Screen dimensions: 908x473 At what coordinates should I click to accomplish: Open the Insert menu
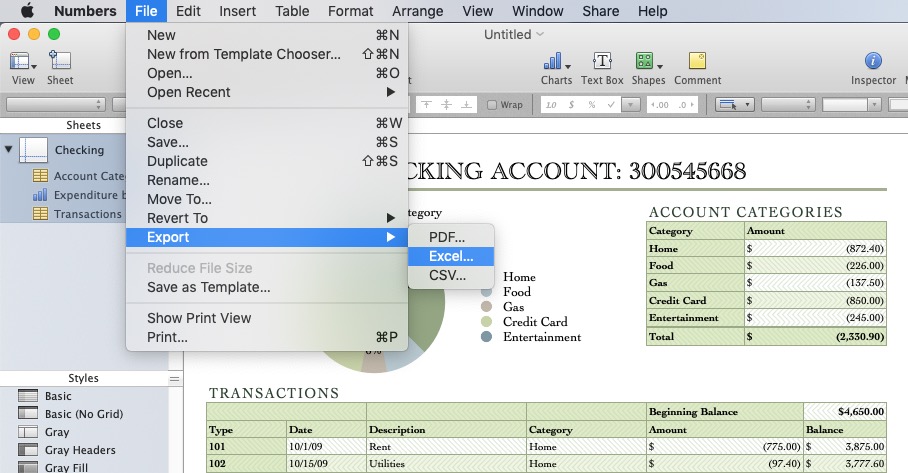[x=237, y=11]
